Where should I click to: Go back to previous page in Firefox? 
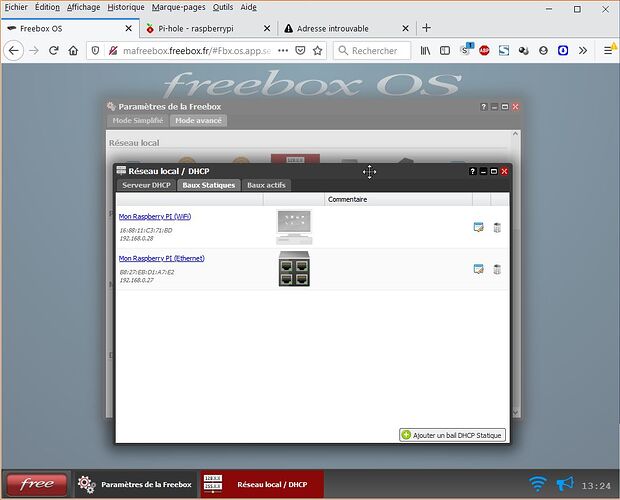[x=14, y=51]
